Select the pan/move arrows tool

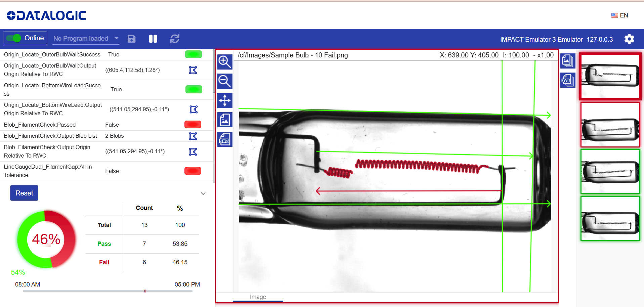[224, 100]
